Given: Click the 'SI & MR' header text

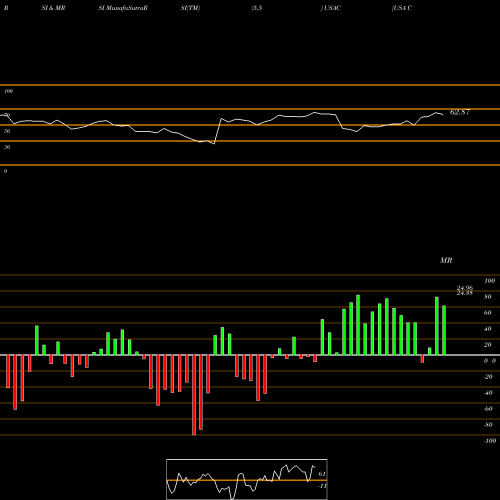Looking at the screenshot, I should [x=53, y=8].
